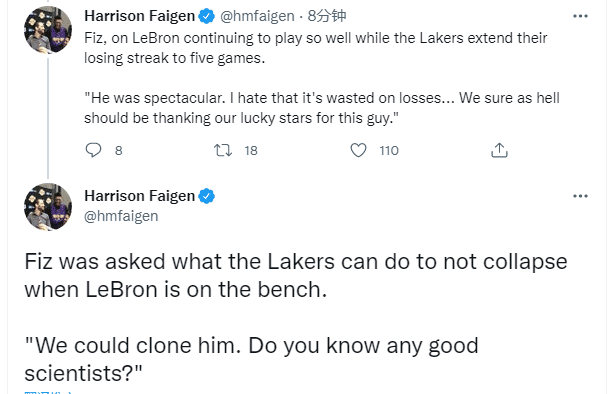This screenshot has height=394, width=608.
Task: Open the @hmfaigen handle beside the timestamp
Action: pos(257,16)
